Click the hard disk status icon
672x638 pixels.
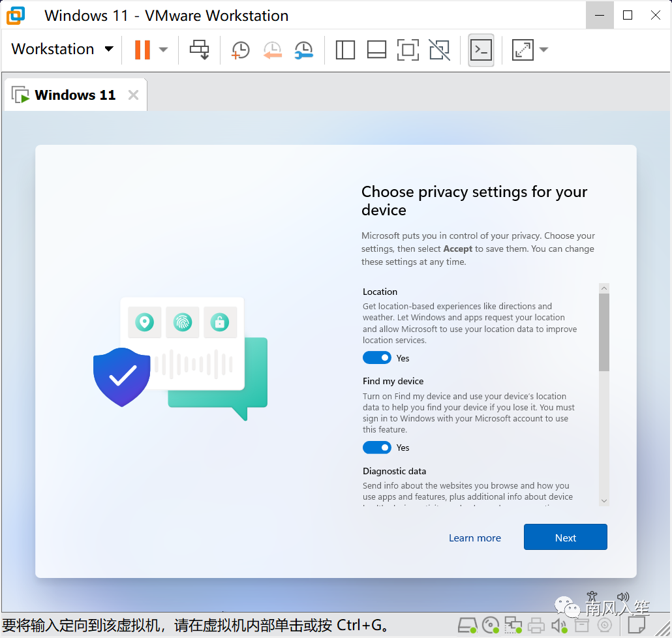point(467,626)
